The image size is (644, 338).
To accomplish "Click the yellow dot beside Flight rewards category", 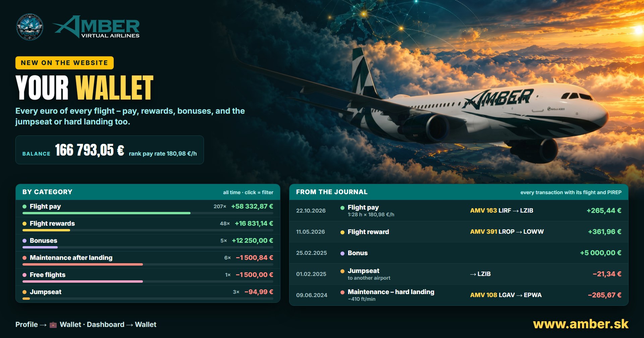I will coord(24,224).
